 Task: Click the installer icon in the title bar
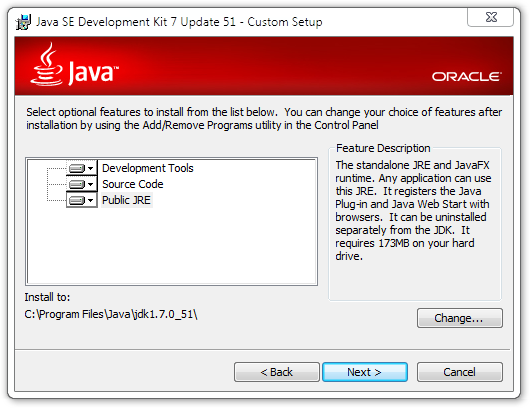click(x=23, y=22)
